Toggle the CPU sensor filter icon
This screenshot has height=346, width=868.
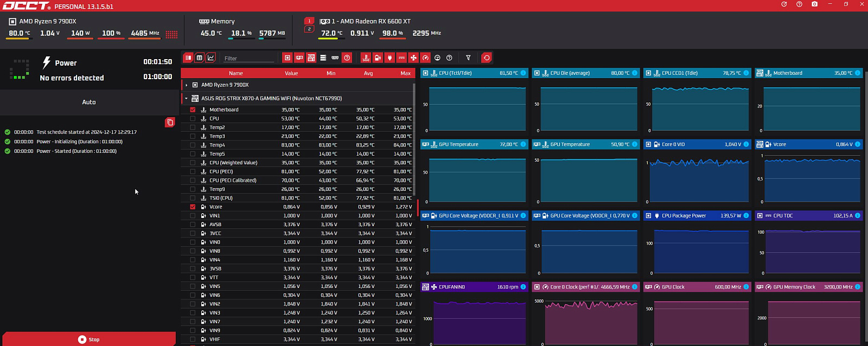pos(288,57)
